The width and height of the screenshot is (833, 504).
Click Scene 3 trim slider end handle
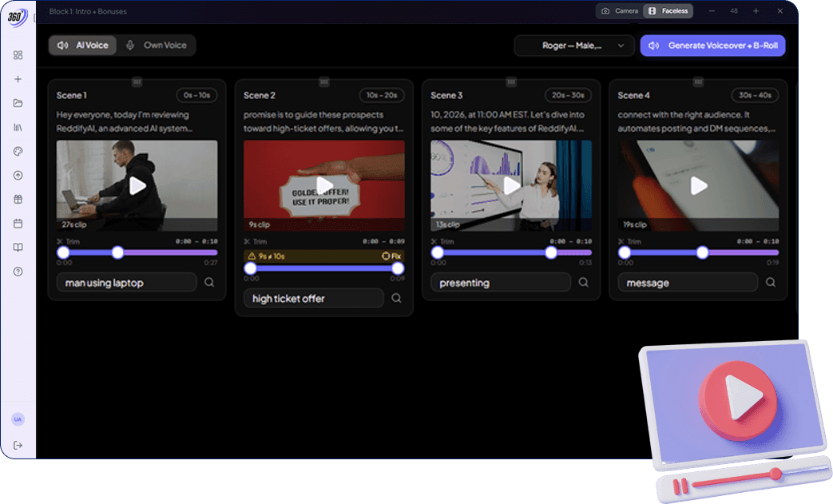tap(551, 252)
